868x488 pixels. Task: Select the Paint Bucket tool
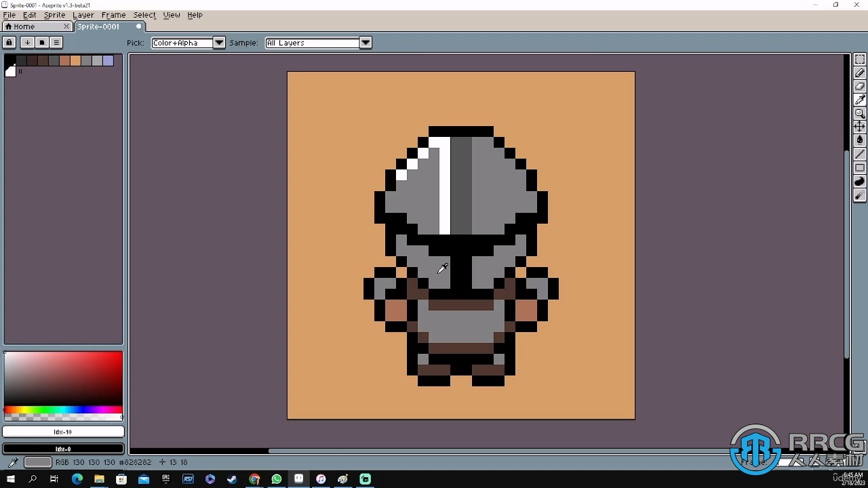pos(860,141)
